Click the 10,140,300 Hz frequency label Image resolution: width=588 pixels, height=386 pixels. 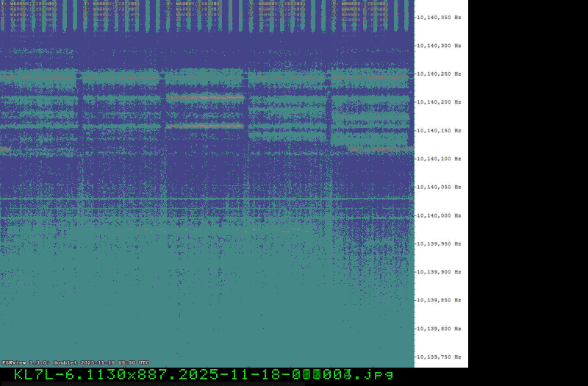coord(440,46)
